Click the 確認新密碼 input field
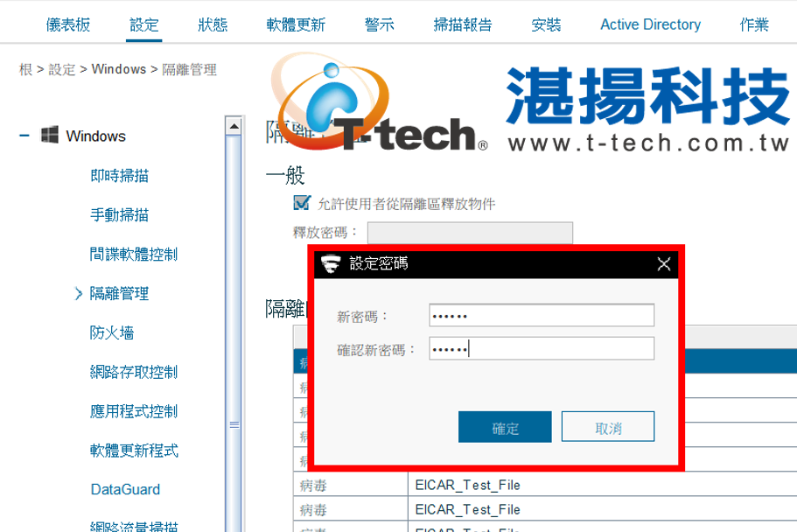This screenshot has height=532, width=797. pos(542,348)
